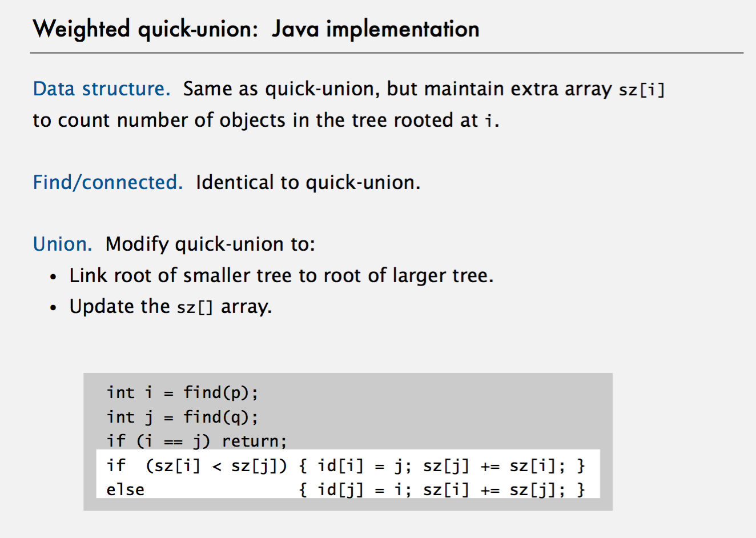The image size is (756, 538).
Task: Click the 'sz[]' code in the second bullet
Action: tap(195, 308)
